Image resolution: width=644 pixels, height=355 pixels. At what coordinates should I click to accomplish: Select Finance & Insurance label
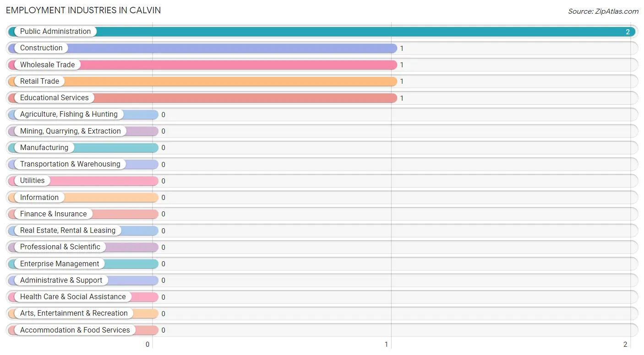tap(53, 214)
